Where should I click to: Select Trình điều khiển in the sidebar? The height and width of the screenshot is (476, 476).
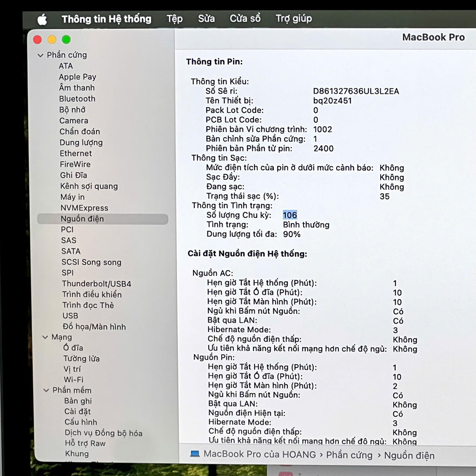[92, 294]
